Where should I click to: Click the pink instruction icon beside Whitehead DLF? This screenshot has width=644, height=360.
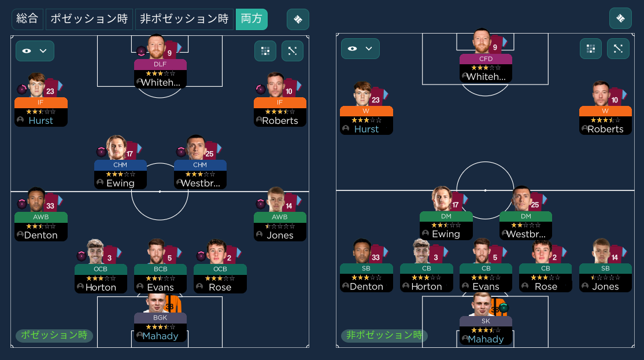[x=141, y=52]
